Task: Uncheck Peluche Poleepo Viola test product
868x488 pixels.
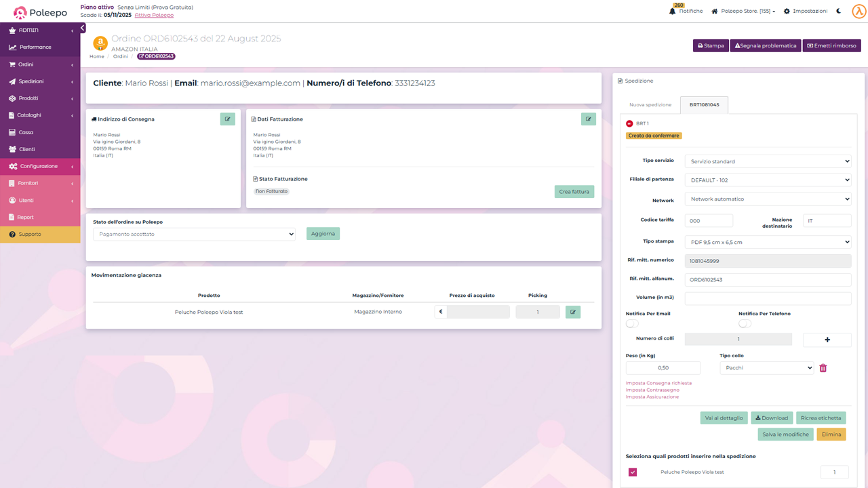Action: 633,472
